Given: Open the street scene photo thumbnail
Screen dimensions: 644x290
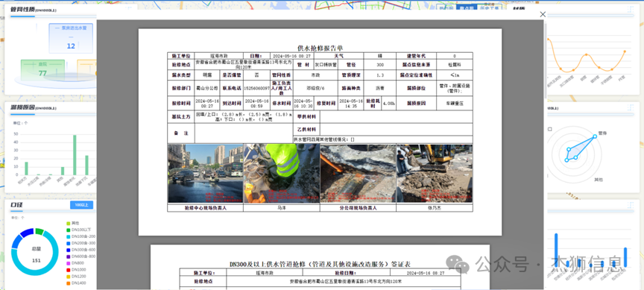Looking at the screenshot, I should 206,173.
